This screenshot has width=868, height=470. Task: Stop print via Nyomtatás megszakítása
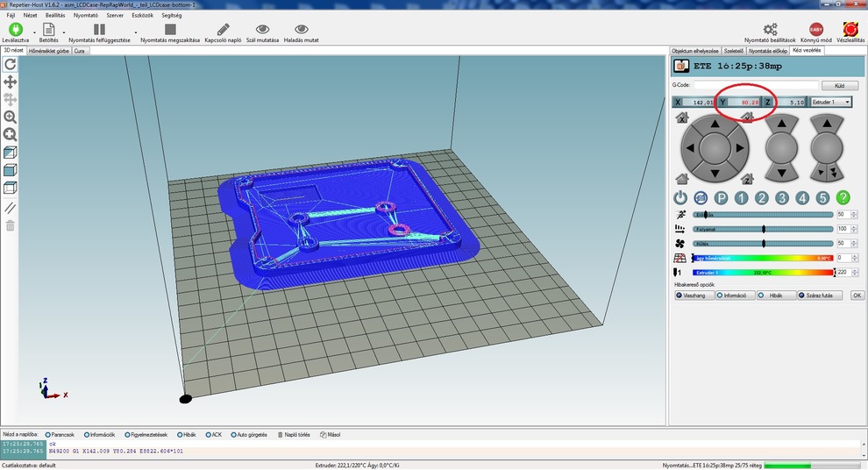[170, 30]
